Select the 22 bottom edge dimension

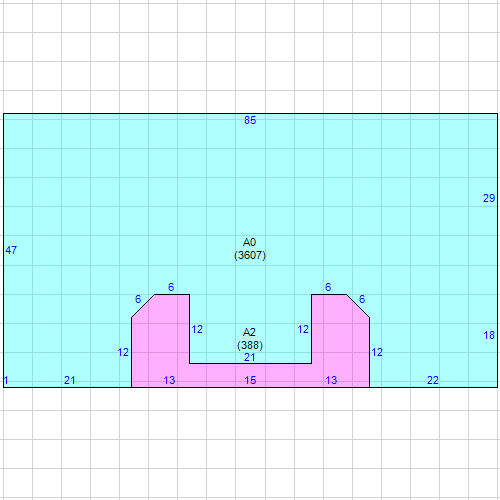[433, 380]
